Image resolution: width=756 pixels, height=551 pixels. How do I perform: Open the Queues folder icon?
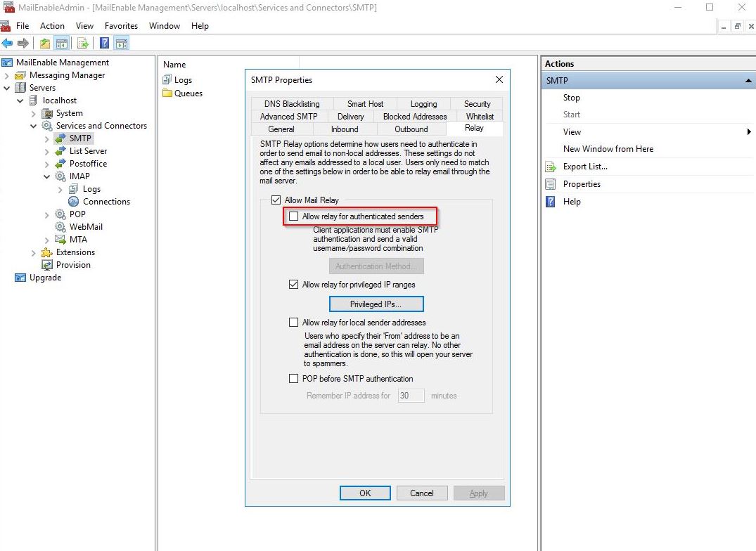tap(167, 93)
